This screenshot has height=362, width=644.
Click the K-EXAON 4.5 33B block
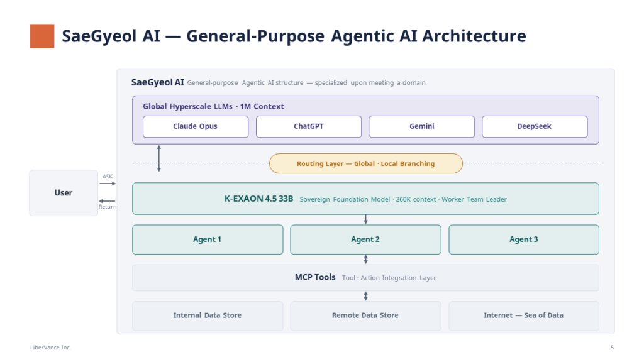click(365, 199)
